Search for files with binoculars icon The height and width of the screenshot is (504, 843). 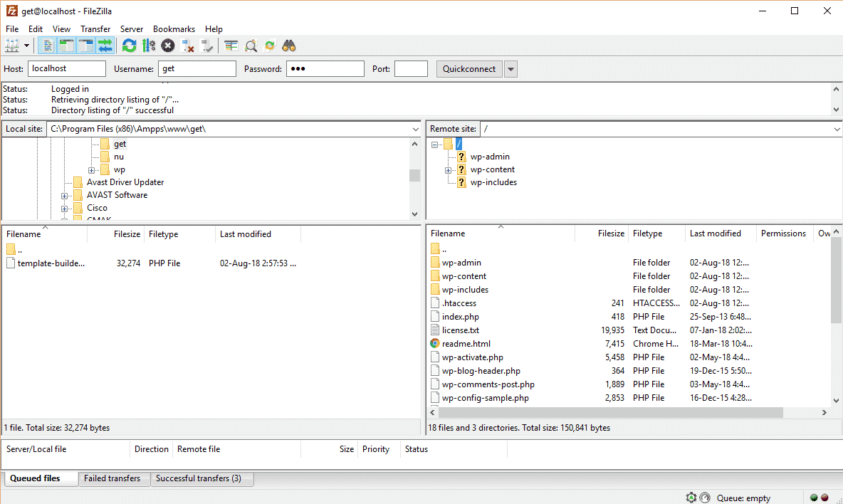coord(289,46)
